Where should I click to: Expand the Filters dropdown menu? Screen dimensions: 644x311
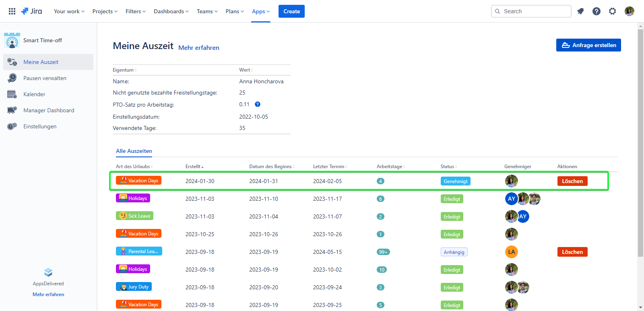click(135, 11)
